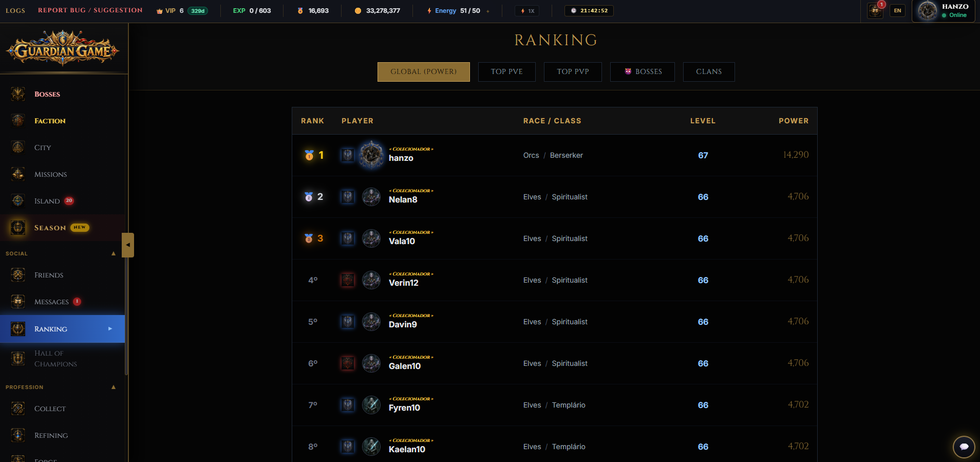
Task: Open the Logs link
Action: coord(15,10)
